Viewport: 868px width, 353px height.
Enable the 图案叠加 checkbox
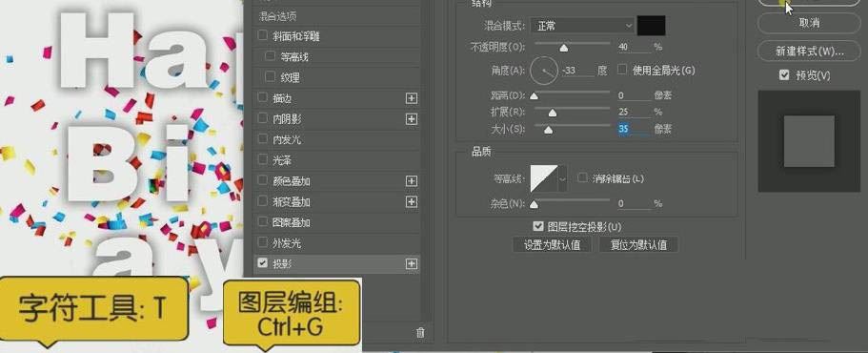pyautogui.click(x=262, y=221)
